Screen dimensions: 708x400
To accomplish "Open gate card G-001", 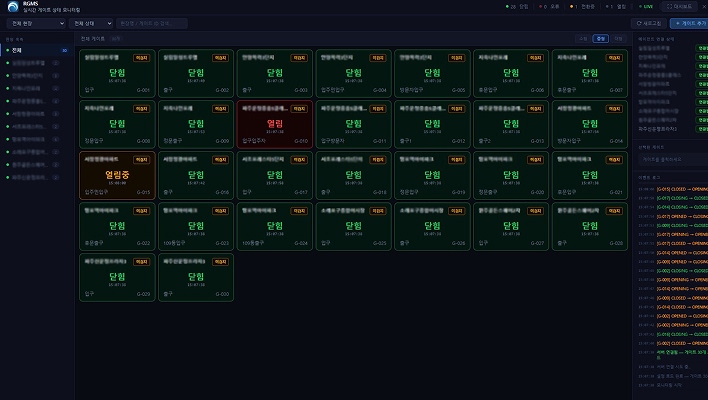I will point(117,74).
